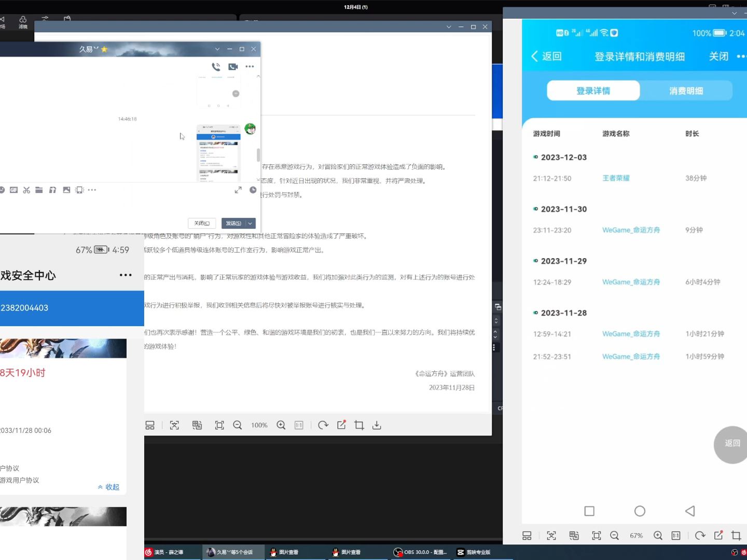
Task: Click the Android back triangle in phone screenshot
Action: click(x=690, y=511)
